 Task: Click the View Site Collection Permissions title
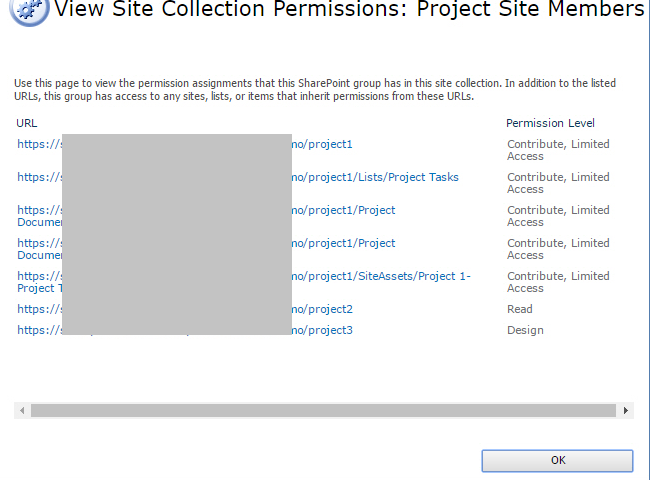[349, 9]
